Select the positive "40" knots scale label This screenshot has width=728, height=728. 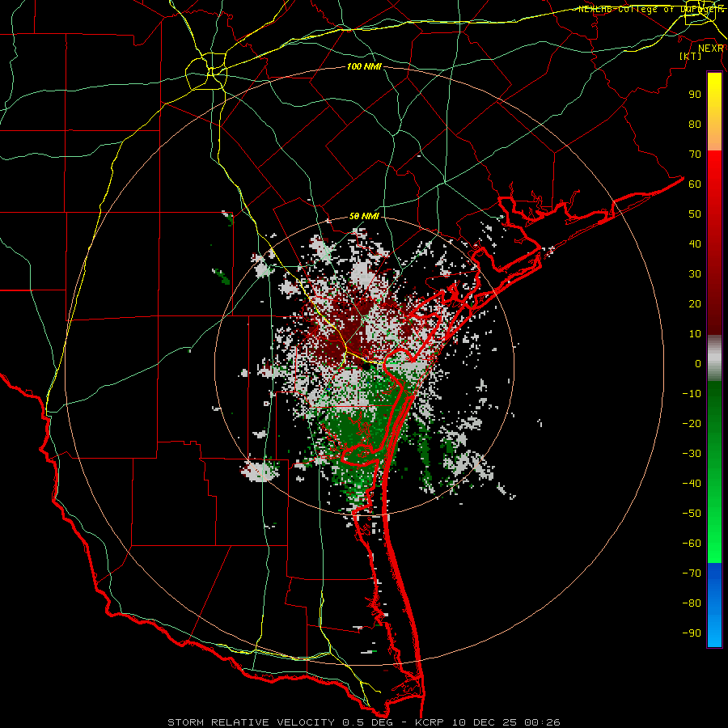pos(695,243)
